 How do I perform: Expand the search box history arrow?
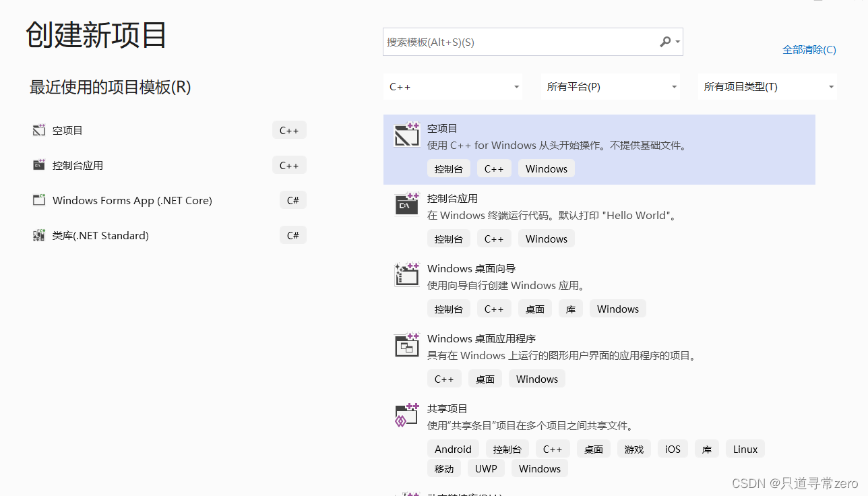pos(677,42)
